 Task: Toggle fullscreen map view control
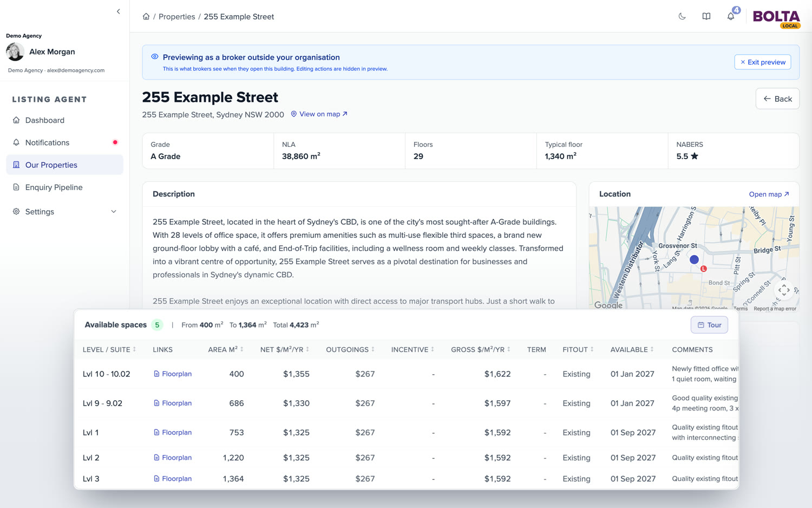(784, 290)
